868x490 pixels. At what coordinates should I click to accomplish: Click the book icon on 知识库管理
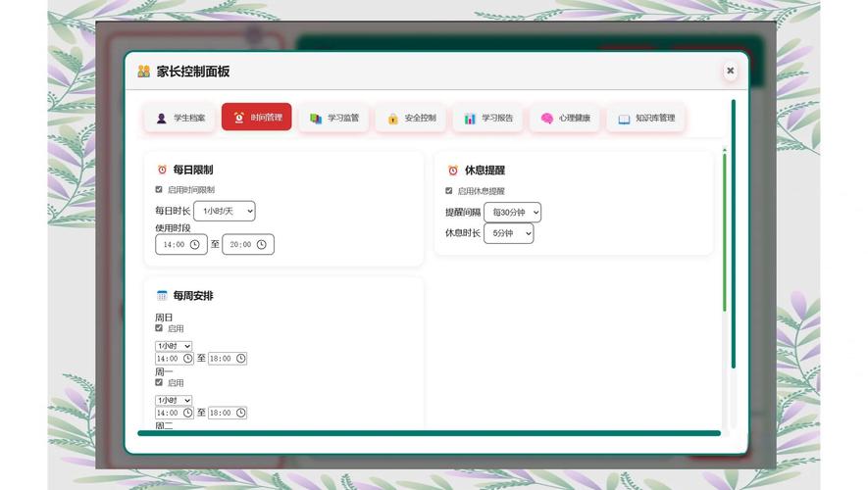tap(624, 119)
